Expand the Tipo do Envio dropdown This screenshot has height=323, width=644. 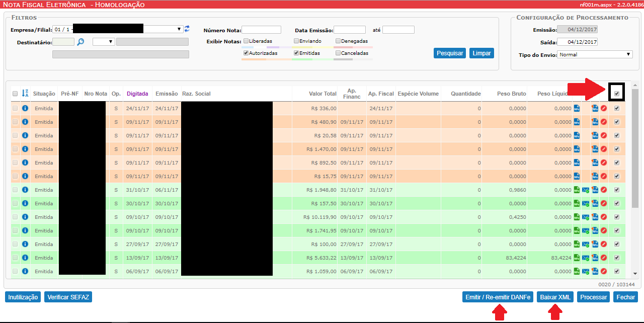pos(595,54)
